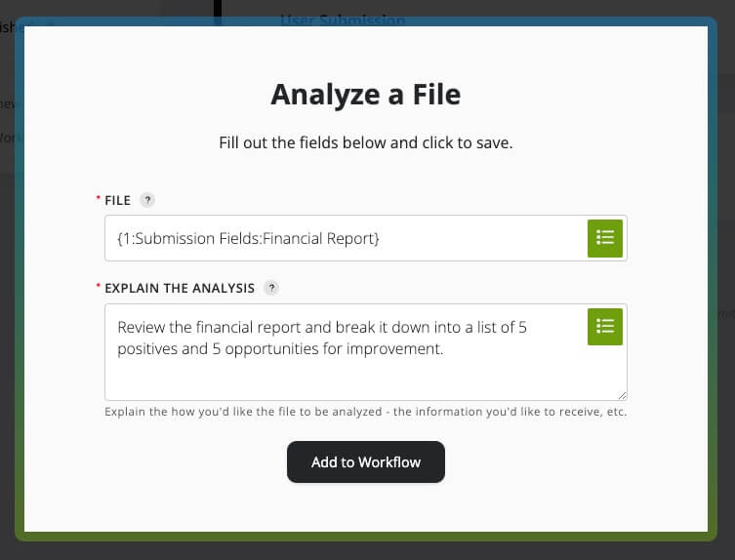Screen dimensions: 735x560
Task: Place the cursor after the word "improvement."
Action: coord(445,348)
